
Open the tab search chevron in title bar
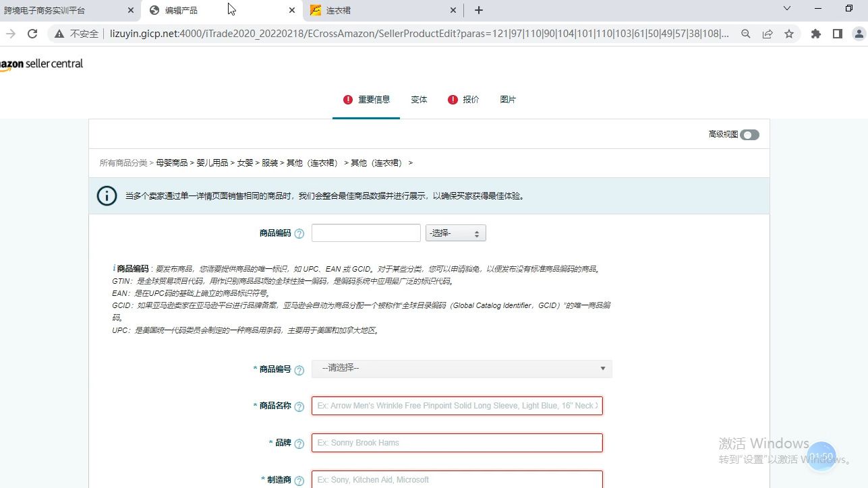[786, 9]
